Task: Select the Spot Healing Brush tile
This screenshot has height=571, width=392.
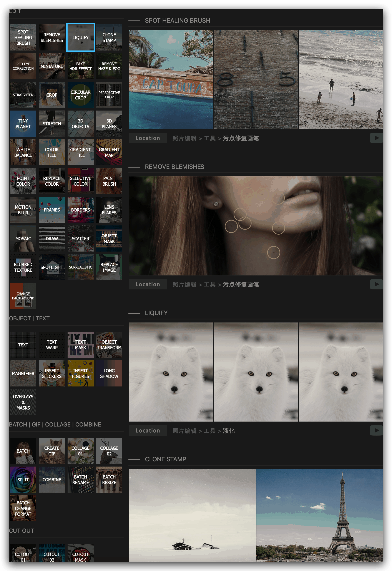Action: 23,37
